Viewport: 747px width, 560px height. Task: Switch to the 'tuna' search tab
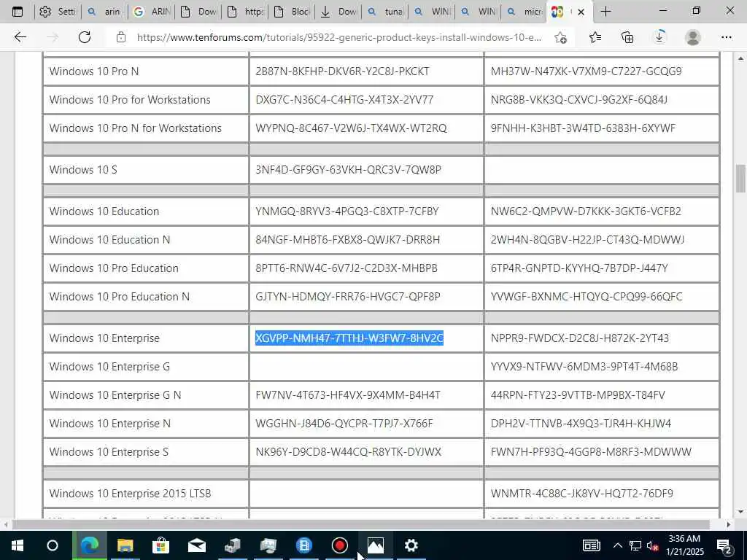(x=385, y=12)
